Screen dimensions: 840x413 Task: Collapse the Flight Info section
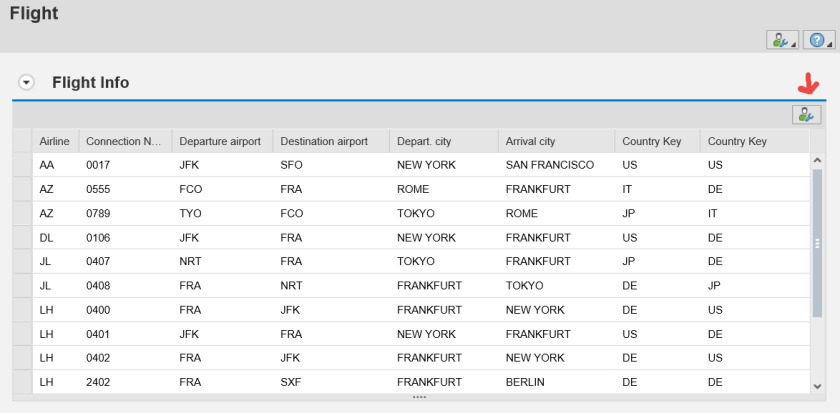click(27, 83)
